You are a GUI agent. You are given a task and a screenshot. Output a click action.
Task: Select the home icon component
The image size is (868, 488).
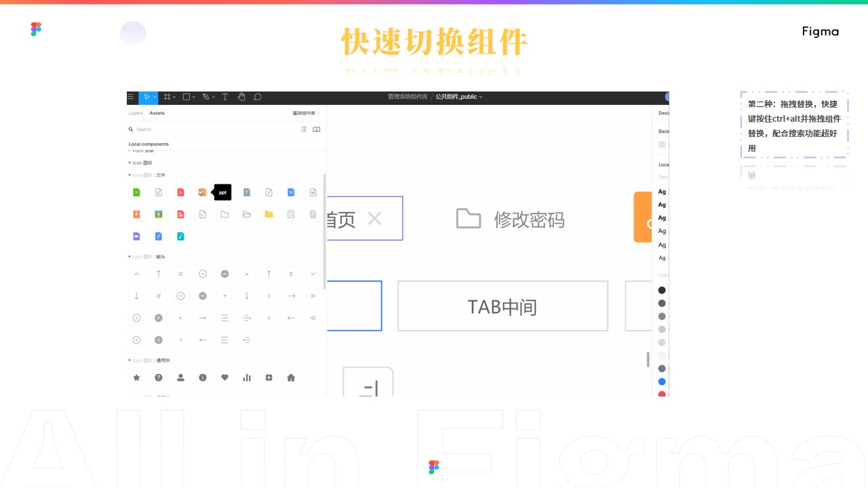pos(291,378)
